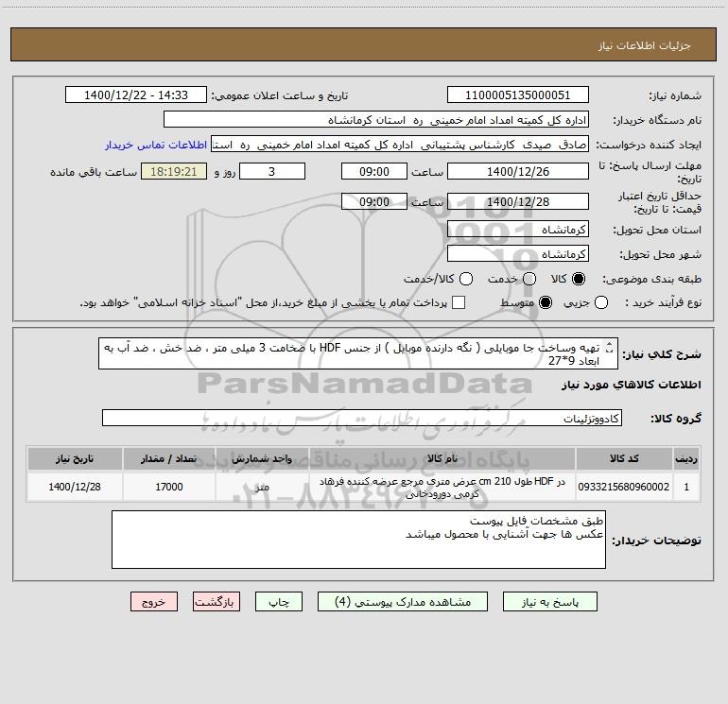
Task: Open the اطلاعات تماس خریدار link
Action: click(156, 145)
